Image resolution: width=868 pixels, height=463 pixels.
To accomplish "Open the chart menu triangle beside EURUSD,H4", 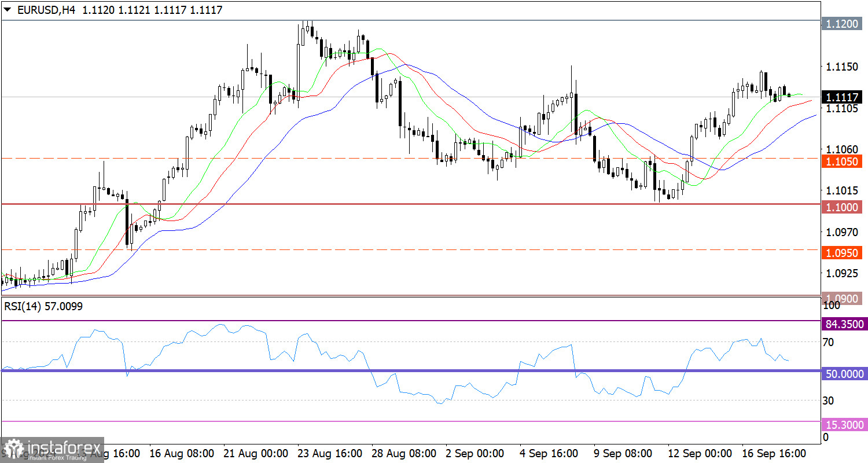I will (x=7, y=10).
